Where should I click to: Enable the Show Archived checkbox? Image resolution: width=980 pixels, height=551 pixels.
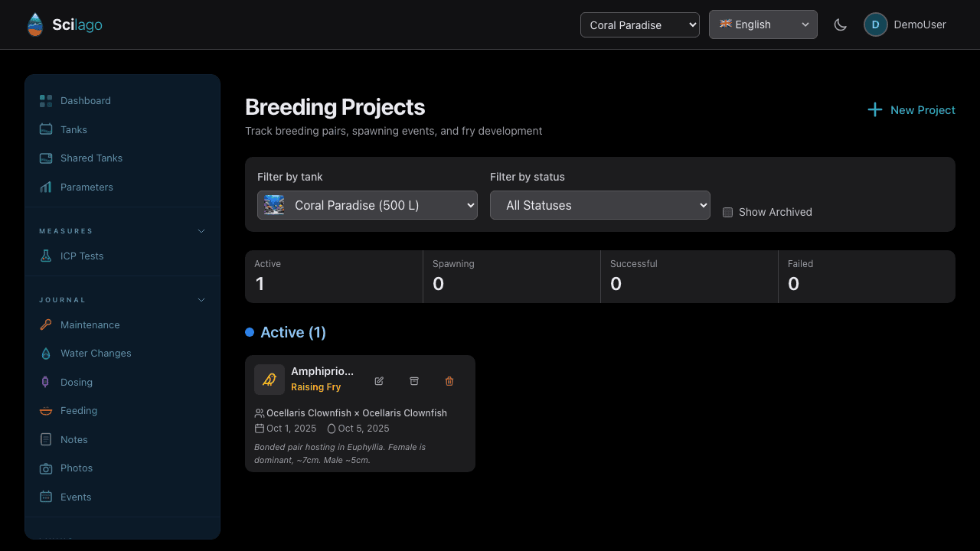coord(728,213)
